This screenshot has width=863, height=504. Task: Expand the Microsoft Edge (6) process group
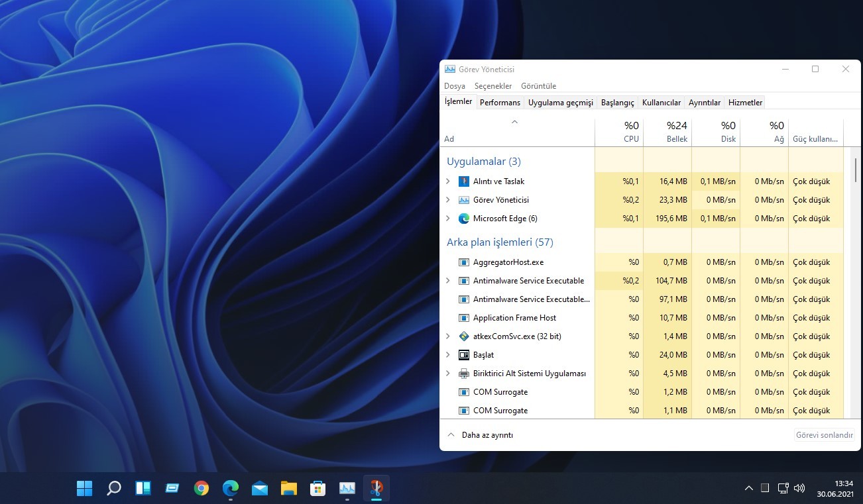point(449,218)
